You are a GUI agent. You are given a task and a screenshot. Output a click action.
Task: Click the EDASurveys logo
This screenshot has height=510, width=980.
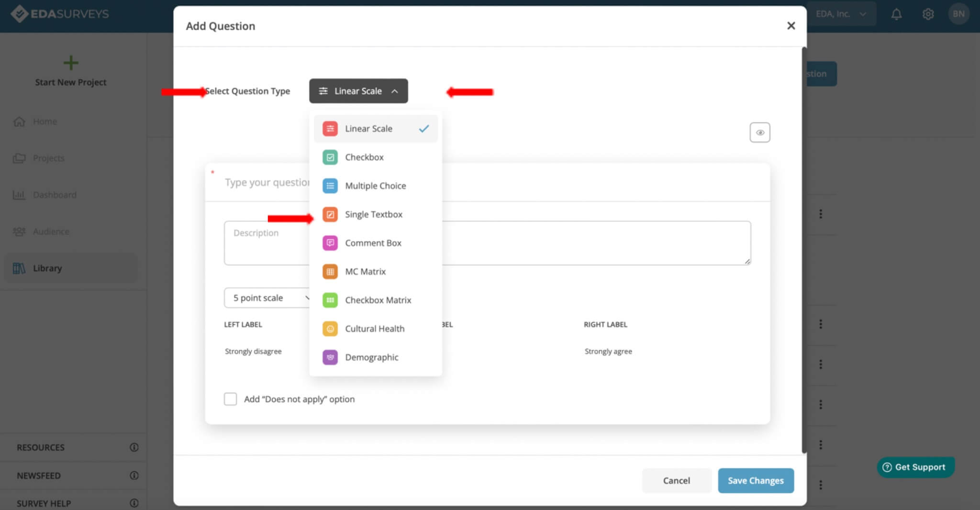[60, 14]
